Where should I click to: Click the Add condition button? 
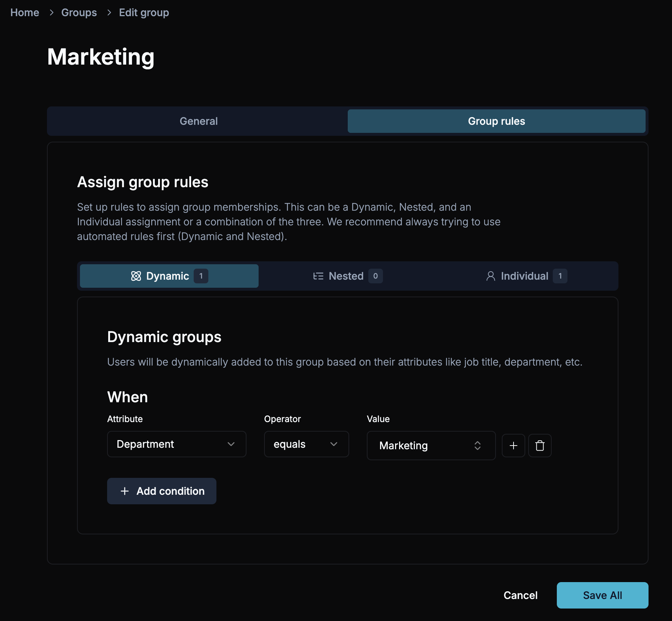click(x=162, y=491)
